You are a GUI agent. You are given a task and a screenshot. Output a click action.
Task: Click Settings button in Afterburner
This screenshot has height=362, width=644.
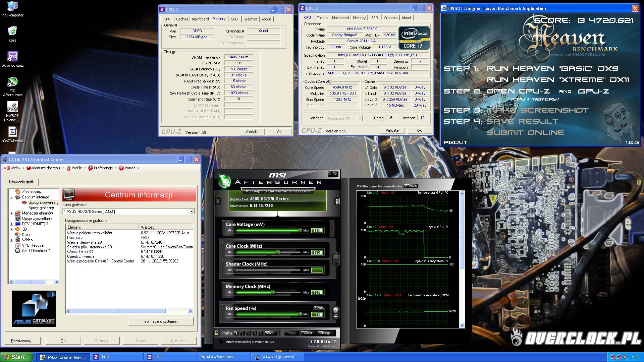click(324, 333)
